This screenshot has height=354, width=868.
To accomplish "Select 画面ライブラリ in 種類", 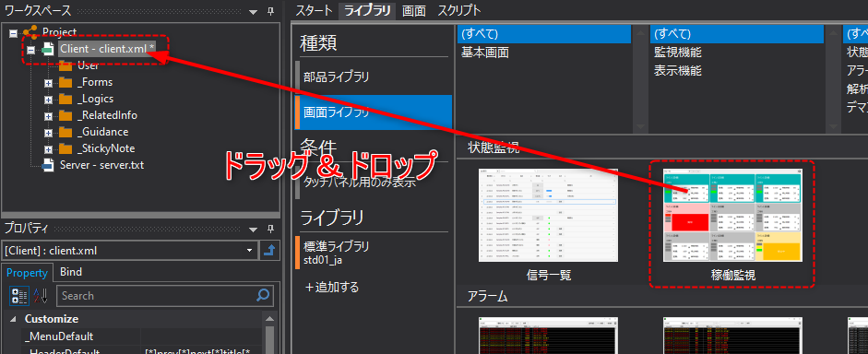I will point(374,112).
